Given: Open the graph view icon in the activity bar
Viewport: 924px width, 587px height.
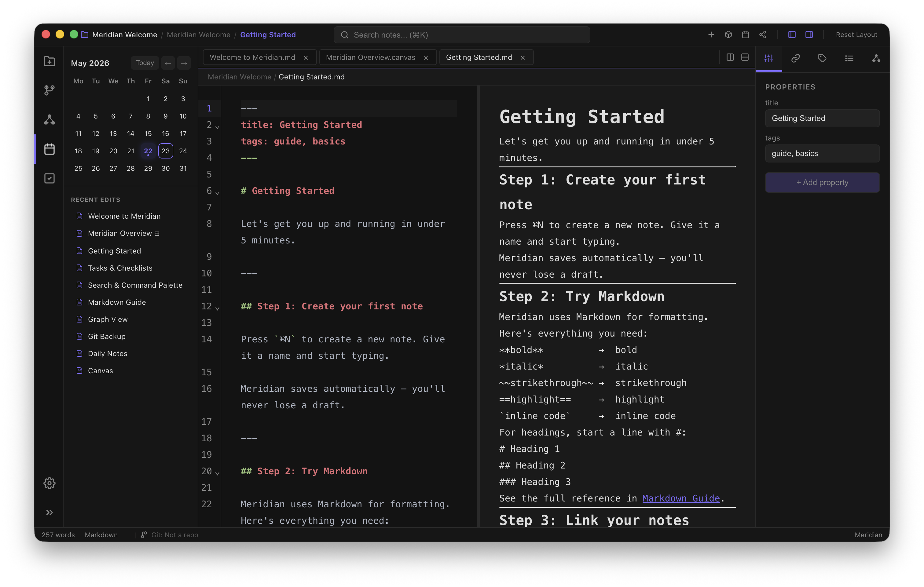Looking at the screenshot, I should coord(50,120).
